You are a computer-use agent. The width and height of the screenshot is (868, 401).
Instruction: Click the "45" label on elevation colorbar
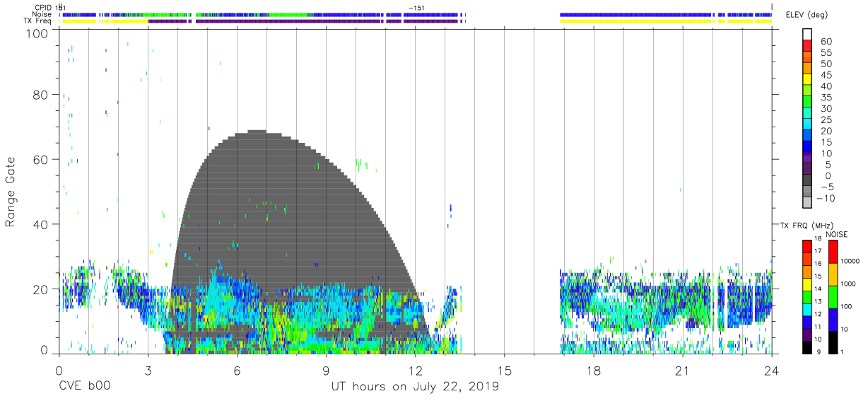[x=826, y=75]
